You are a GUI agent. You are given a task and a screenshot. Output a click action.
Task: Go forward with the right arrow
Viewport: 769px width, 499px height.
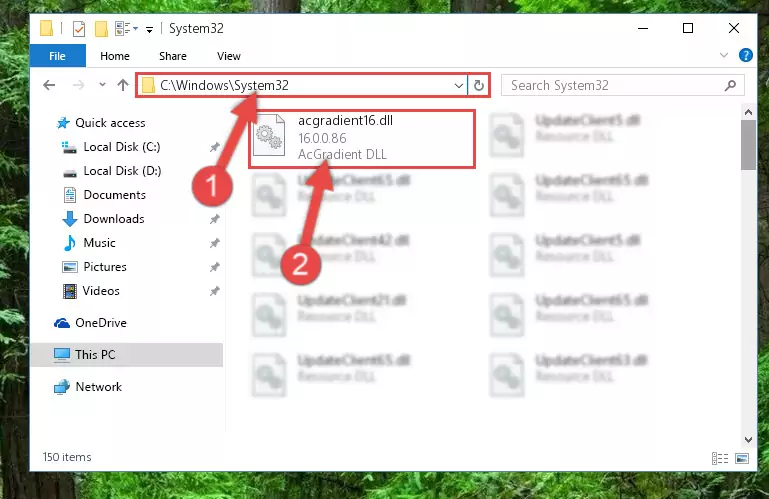pos(78,85)
